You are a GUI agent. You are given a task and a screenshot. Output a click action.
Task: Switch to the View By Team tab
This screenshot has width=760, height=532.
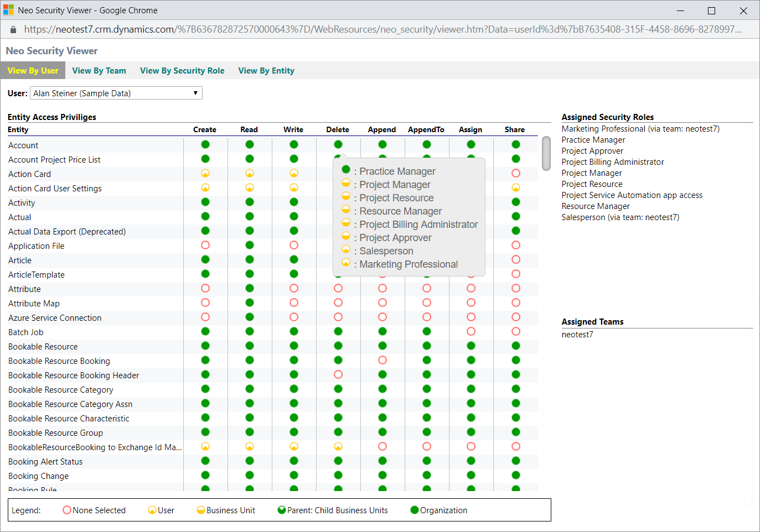click(99, 71)
